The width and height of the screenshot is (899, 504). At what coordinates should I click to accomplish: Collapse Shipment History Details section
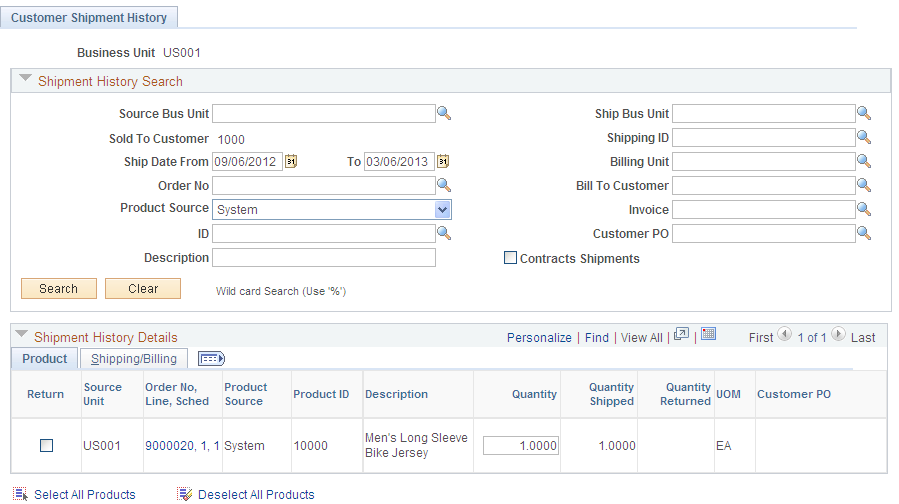(22, 334)
